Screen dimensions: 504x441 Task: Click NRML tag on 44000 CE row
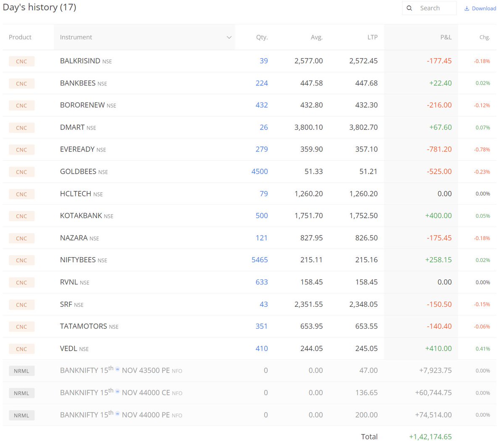click(x=21, y=393)
